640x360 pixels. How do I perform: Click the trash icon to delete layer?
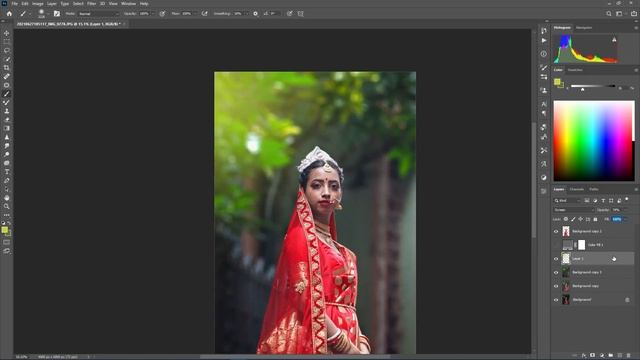pos(629,356)
